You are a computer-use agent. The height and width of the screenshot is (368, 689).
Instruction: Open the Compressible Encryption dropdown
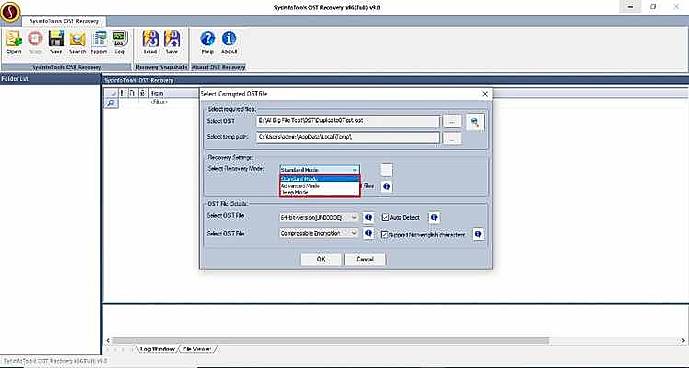319,233
